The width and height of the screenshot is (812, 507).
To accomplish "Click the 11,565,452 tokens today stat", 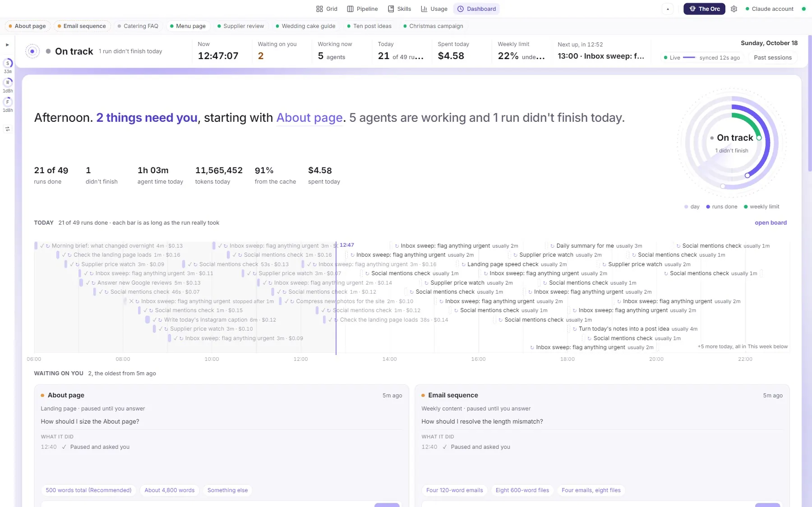I will [x=219, y=175].
